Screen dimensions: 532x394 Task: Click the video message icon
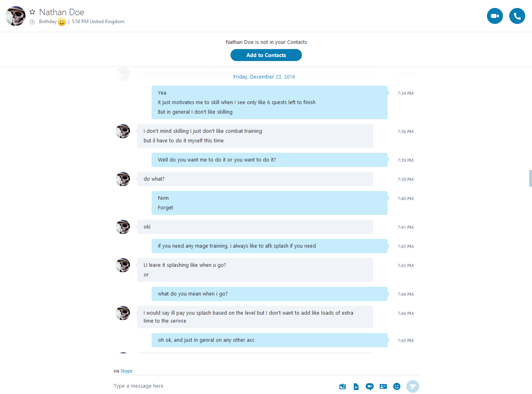[x=370, y=386]
